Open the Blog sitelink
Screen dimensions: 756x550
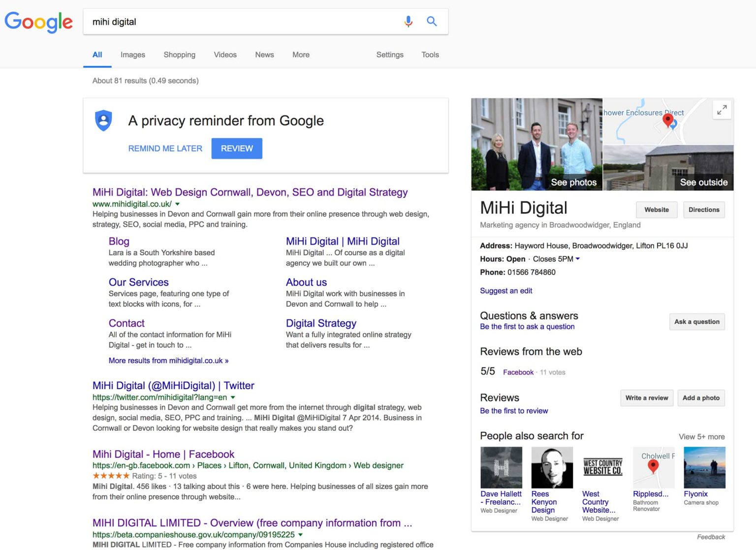119,242
